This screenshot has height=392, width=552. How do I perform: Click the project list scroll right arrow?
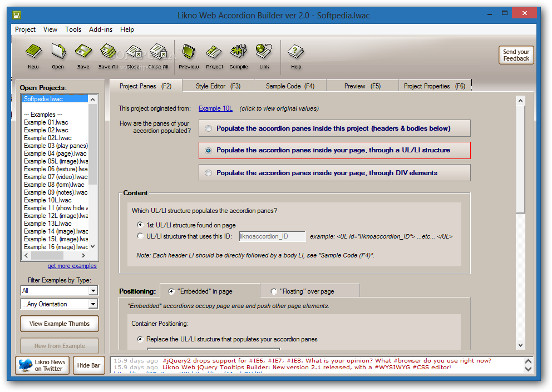tap(83, 255)
